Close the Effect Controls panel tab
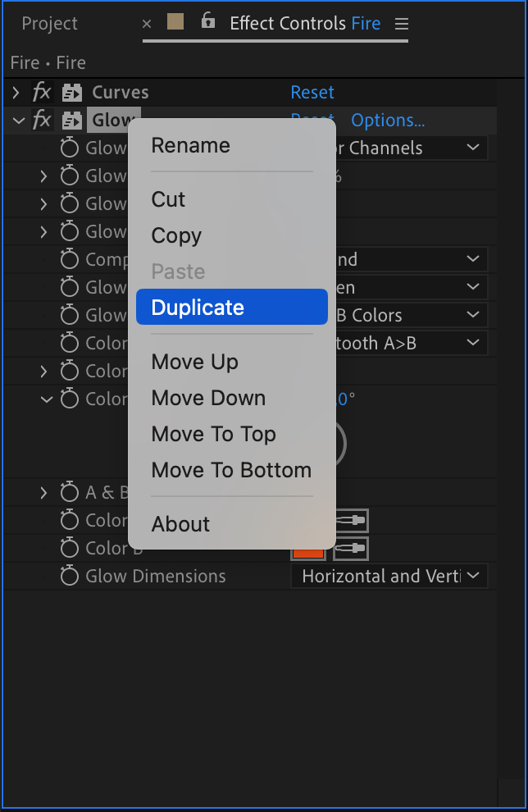528x812 pixels. pos(147,24)
